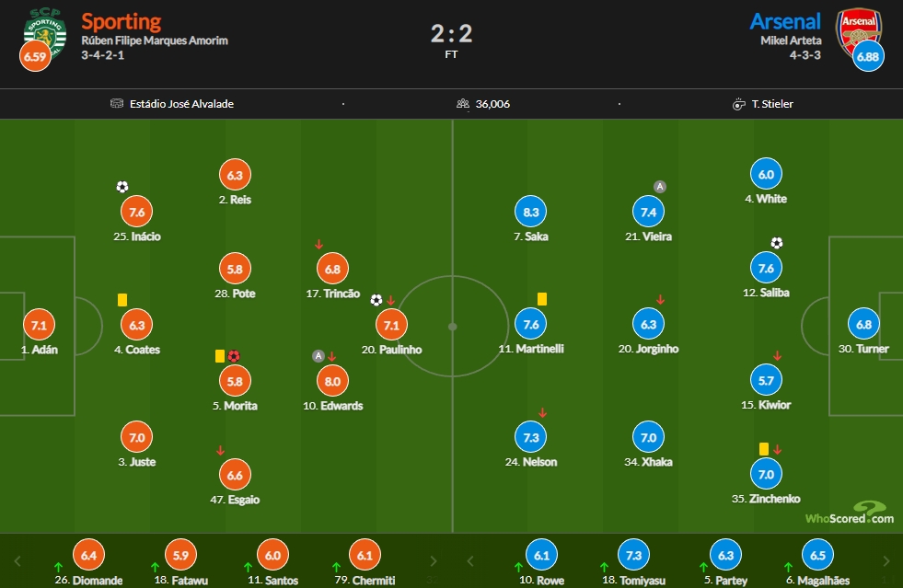Click the attendance crowd icon next to 36,006
Screen dimensions: 903x588
[x=463, y=104]
